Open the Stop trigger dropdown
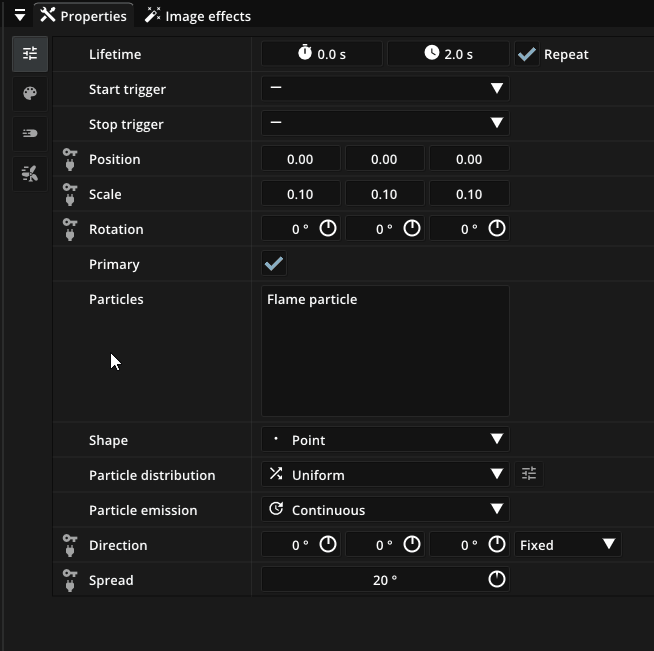Viewport: 654px width, 651px height. point(385,124)
